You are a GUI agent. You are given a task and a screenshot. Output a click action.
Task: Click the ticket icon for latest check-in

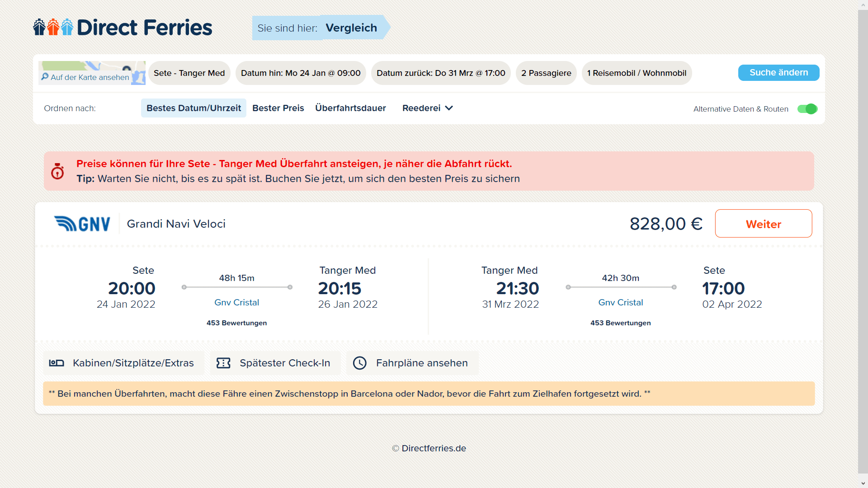click(223, 363)
